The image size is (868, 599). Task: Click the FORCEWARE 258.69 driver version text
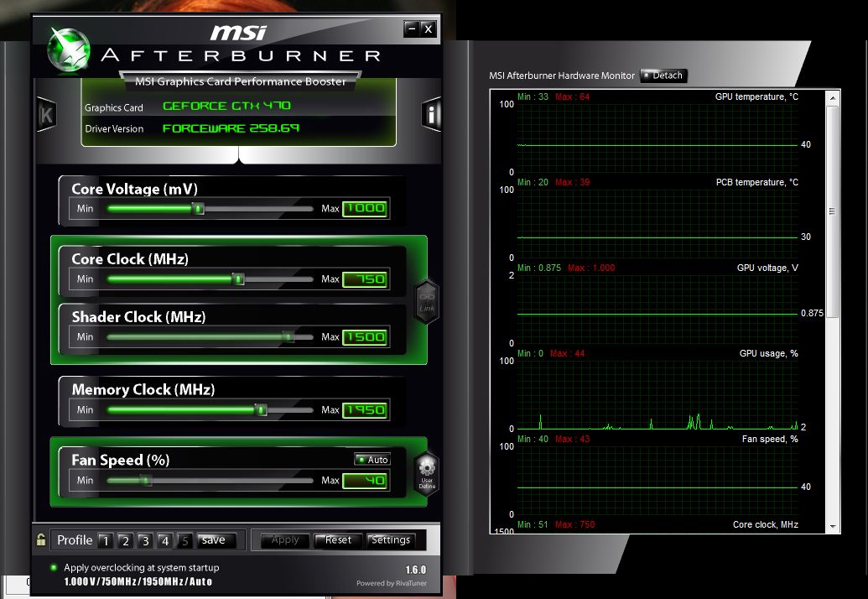[x=231, y=128]
